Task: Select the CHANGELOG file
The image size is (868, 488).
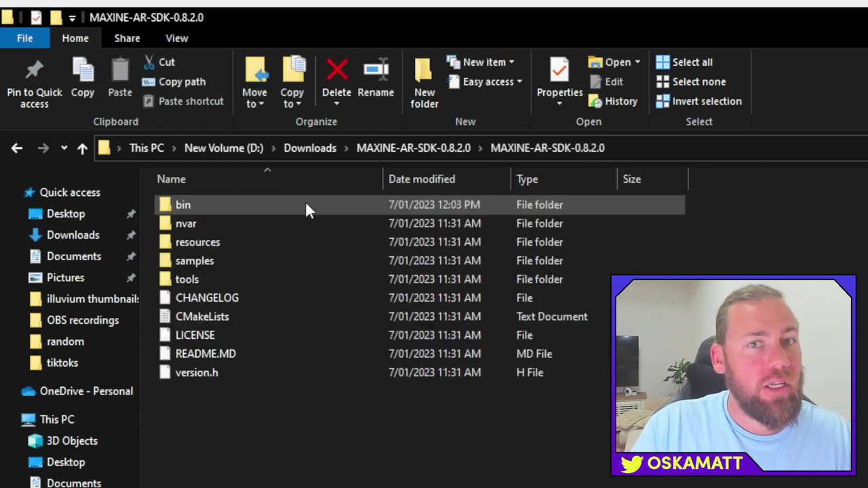Action: (207, 298)
